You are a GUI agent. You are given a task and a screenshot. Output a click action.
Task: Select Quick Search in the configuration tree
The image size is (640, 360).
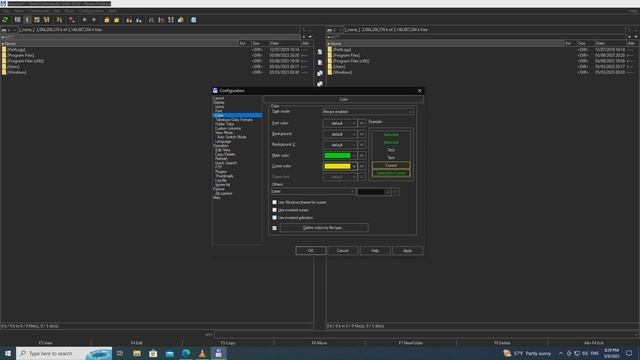[x=226, y=163]
